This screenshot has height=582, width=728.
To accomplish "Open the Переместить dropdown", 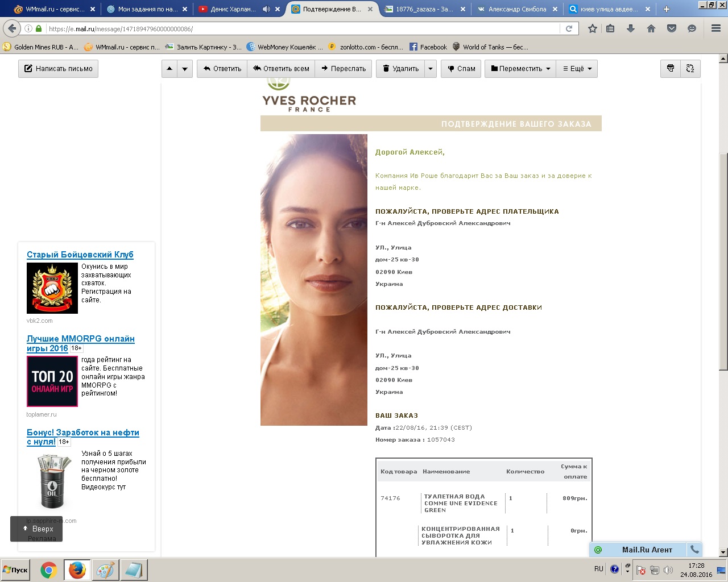I will [x=520, y=69].
